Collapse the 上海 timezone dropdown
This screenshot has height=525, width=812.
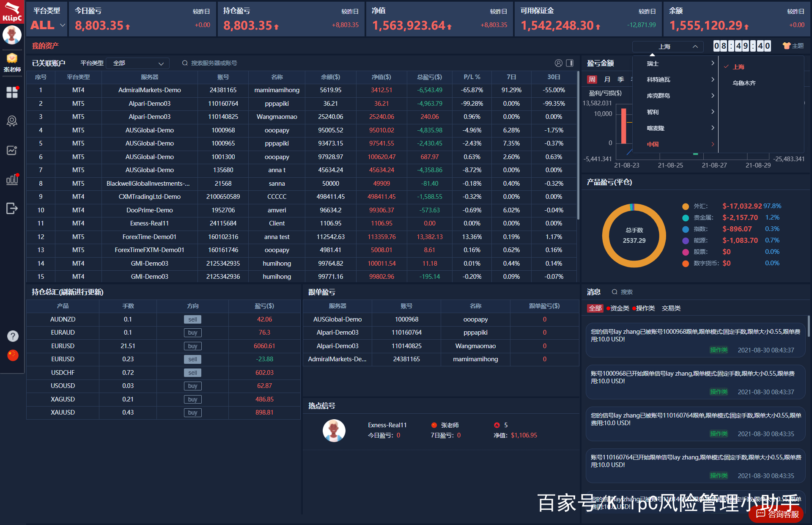(x=668, y=47)
